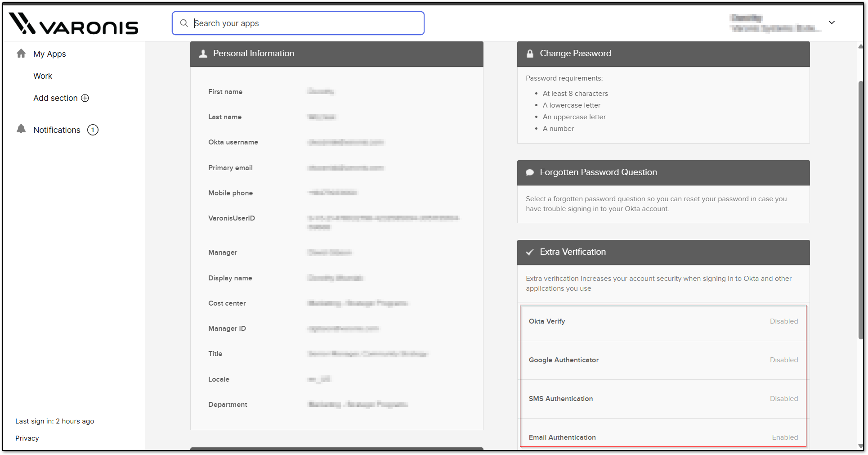Click the Personal Information person icon
Viewport: 868px width, 455px height.
coord(203,54)
